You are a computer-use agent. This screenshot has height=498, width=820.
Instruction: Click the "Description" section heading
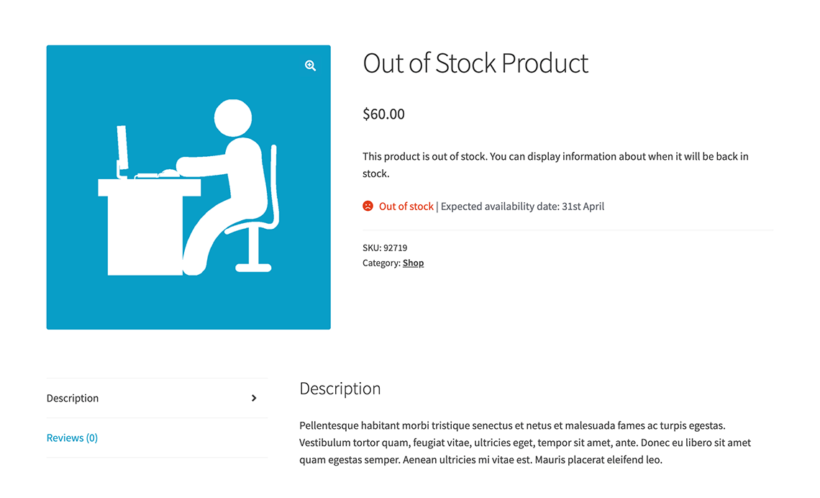(x=340, y=388)
